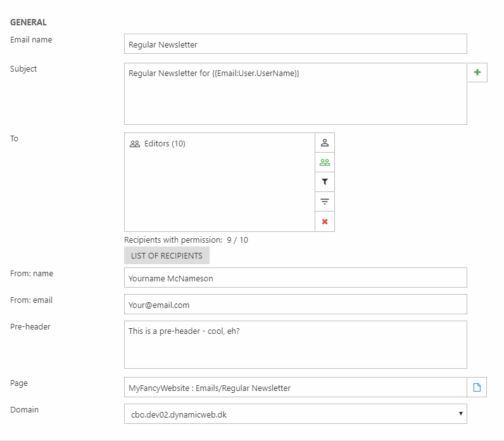This screenshot has width=504, height=441.
Task: Remove recipient with red X icon
Action: (325, 222)
